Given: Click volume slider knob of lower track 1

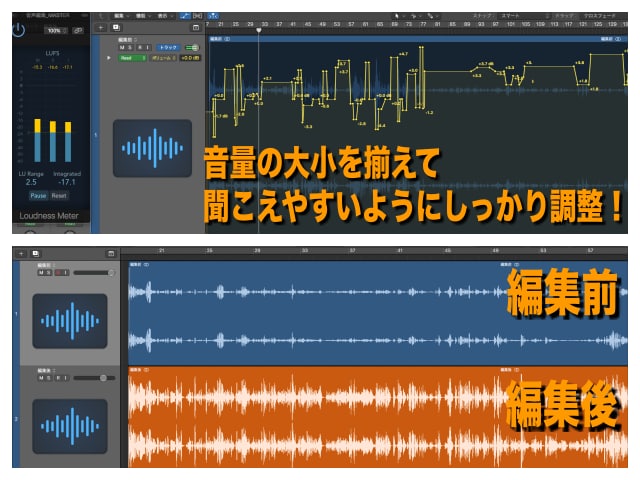Looking at the screenshot, I should pos(111,273).
